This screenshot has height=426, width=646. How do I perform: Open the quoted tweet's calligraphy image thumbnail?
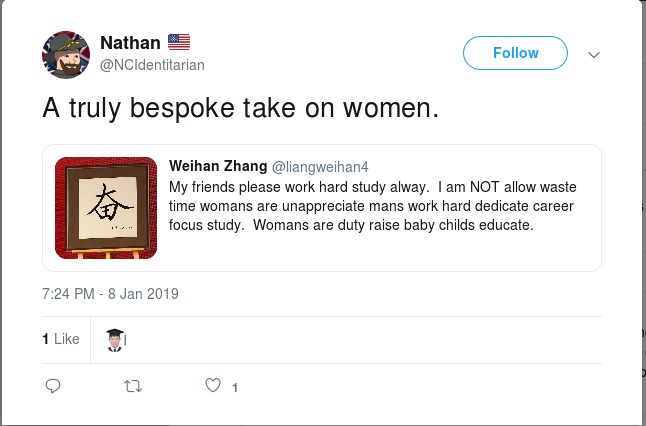click(x=106, y=208)
